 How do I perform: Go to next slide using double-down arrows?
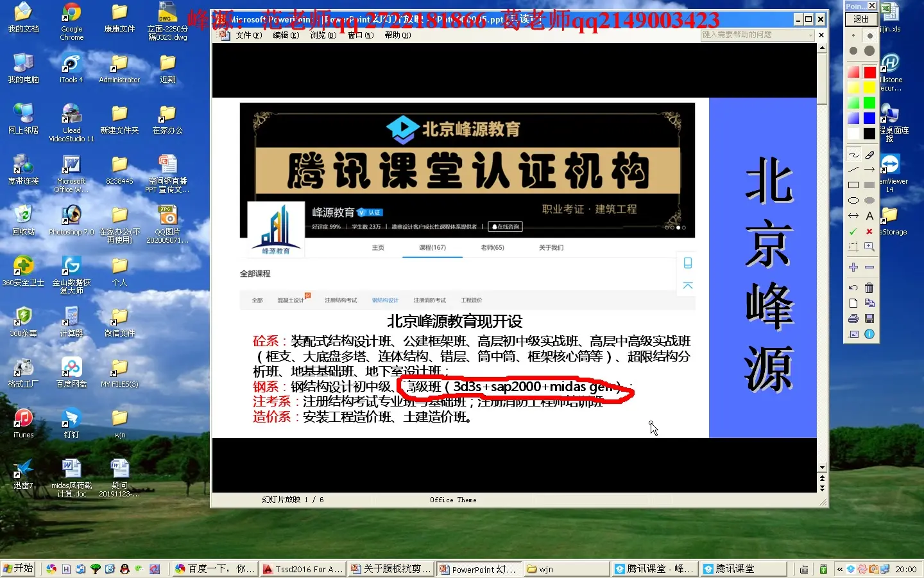click(822, 487)
